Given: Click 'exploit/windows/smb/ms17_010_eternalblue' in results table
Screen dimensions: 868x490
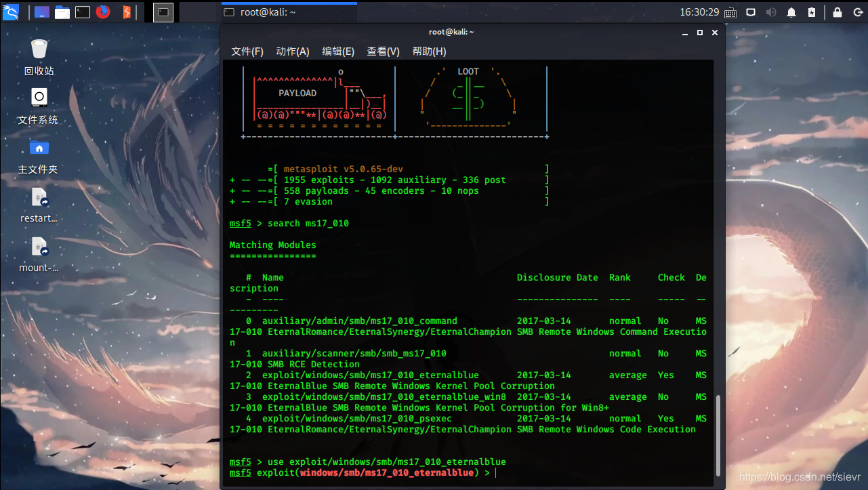Looking at the screenshot, I should (371, 375).
